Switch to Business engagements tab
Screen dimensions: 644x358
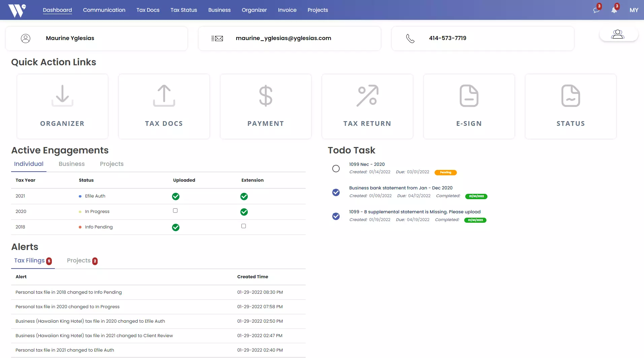point(72,164)
